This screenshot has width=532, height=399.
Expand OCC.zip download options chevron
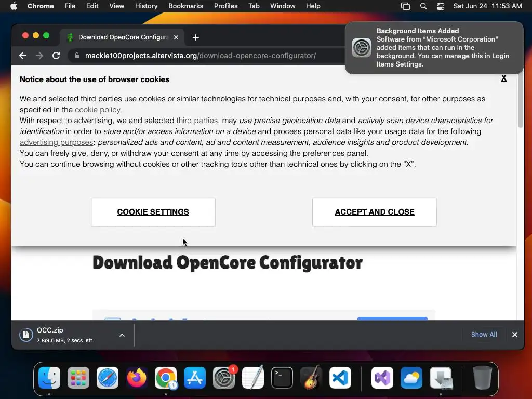122,335
